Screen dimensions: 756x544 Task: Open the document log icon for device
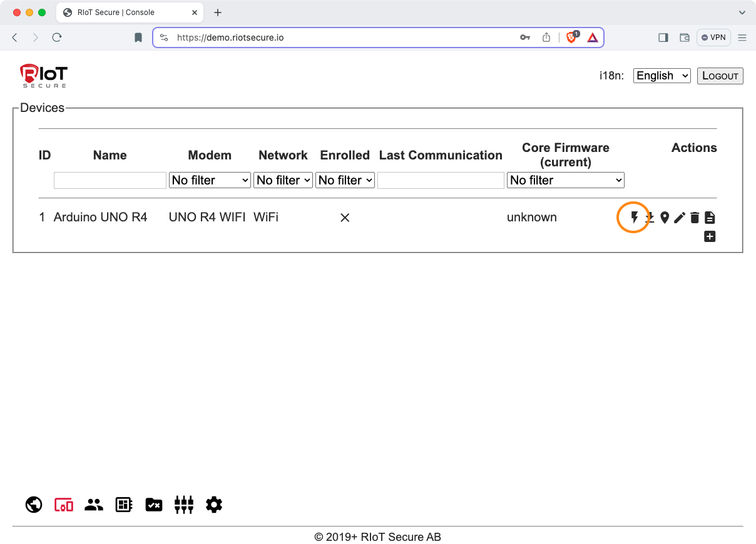tap(710, 218)
